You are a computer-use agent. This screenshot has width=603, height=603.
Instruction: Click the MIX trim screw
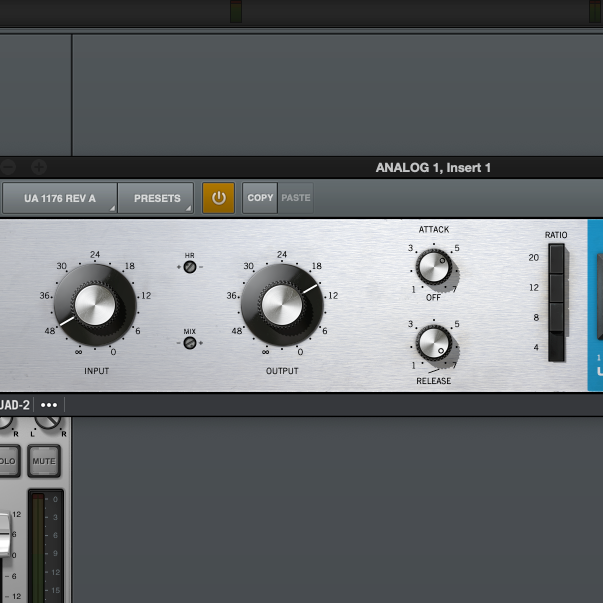[x=190, y=343]
